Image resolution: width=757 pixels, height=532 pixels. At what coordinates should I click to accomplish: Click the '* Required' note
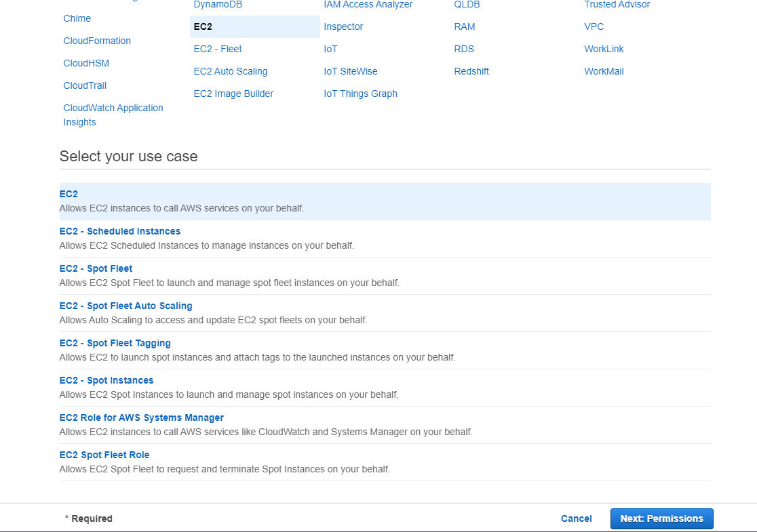point(89,518)
